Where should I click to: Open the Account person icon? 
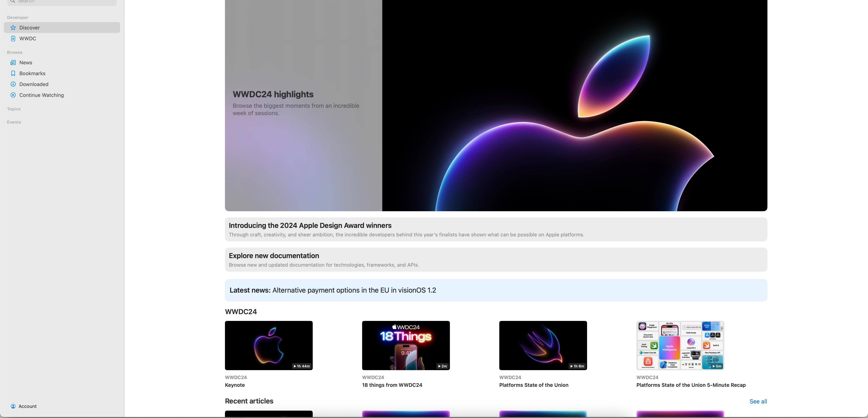point(13,406)
